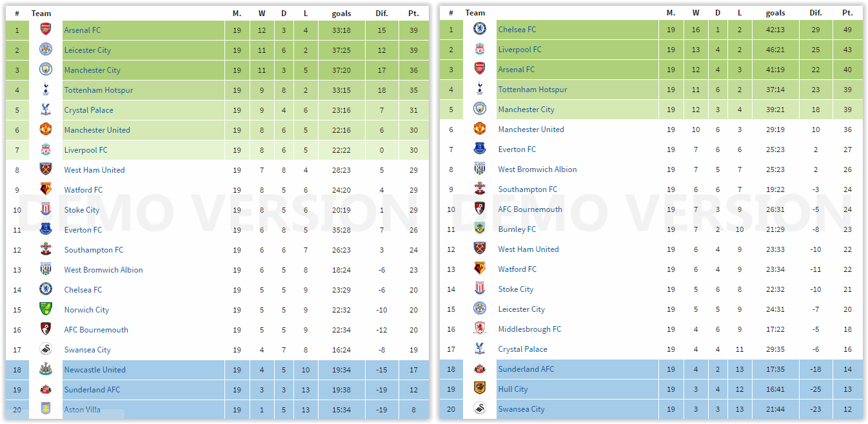
Task: Click the Chelsea FC crest in the right table
Action: click(480, 29)
